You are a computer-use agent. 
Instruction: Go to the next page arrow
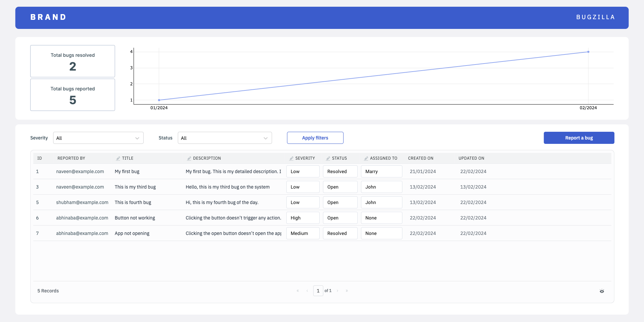click(337, 291)
